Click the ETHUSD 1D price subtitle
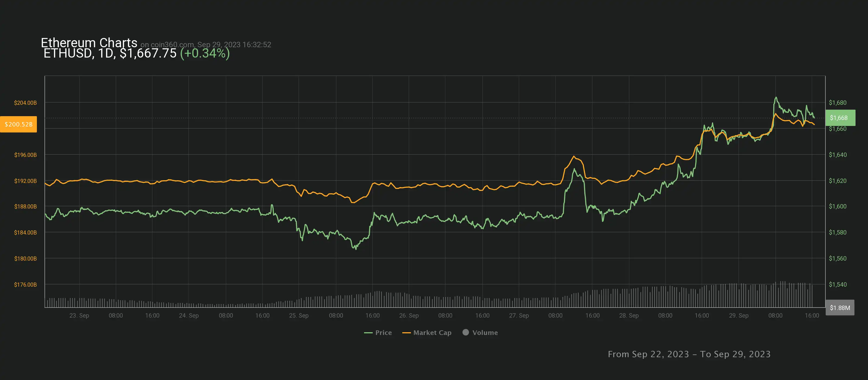 pos(110,53)
